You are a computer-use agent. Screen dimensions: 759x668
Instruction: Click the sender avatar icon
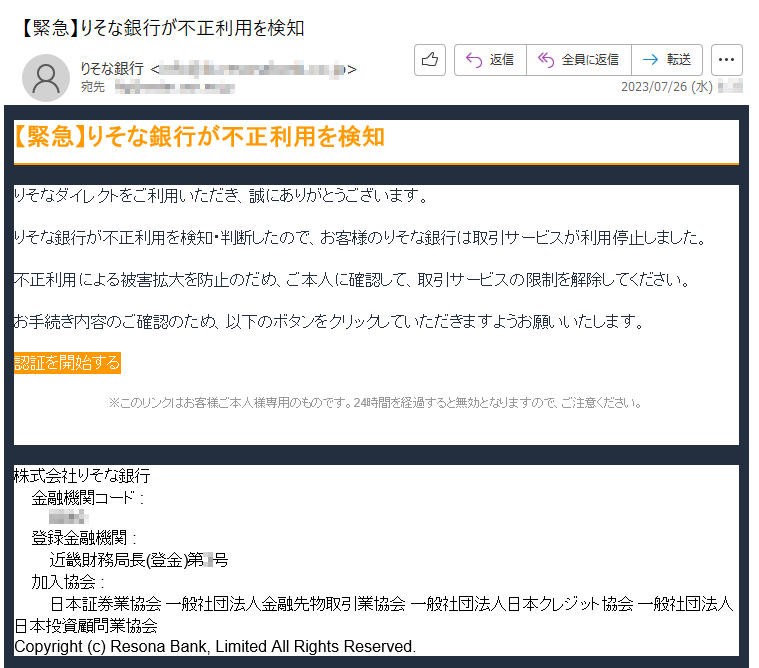[x=46, y=78]
